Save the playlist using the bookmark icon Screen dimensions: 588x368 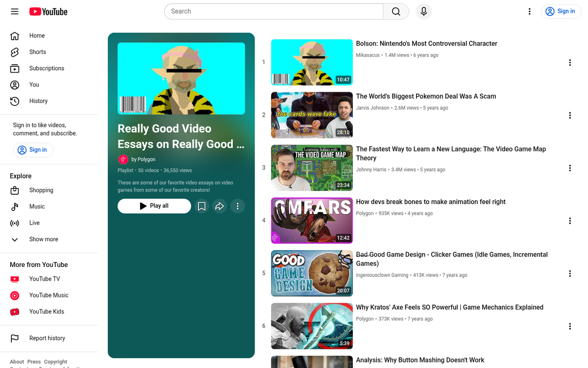point(202,206)
